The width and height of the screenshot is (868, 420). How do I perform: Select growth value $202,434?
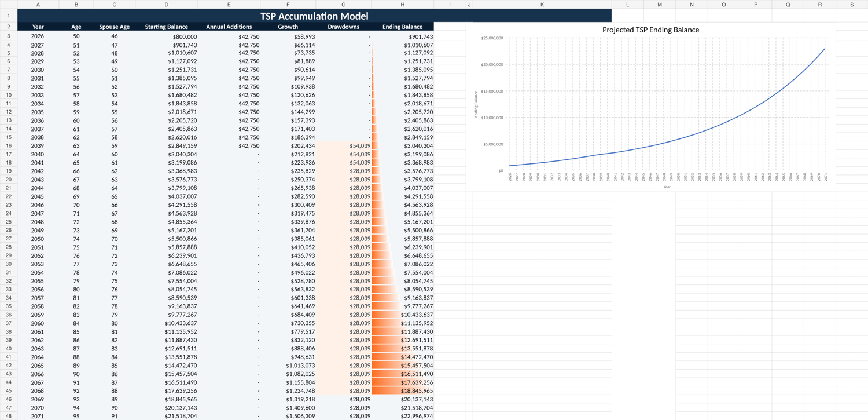tap(288, 146)
